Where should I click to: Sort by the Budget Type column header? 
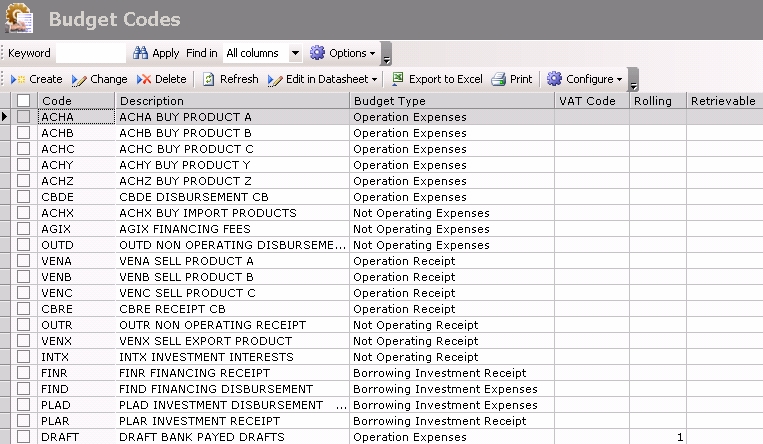(x=450, y=101)
